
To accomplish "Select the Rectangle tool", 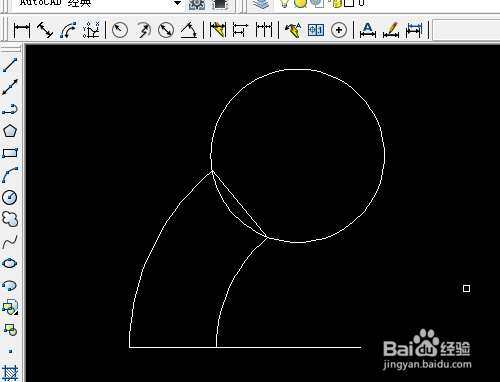I will click(x=10, y=153).
